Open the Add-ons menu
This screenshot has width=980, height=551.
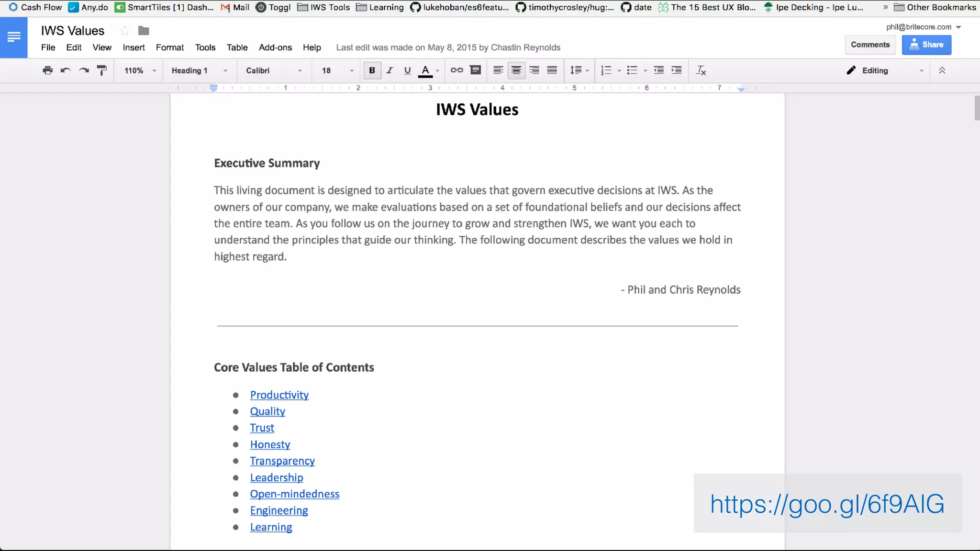(275, 47)
